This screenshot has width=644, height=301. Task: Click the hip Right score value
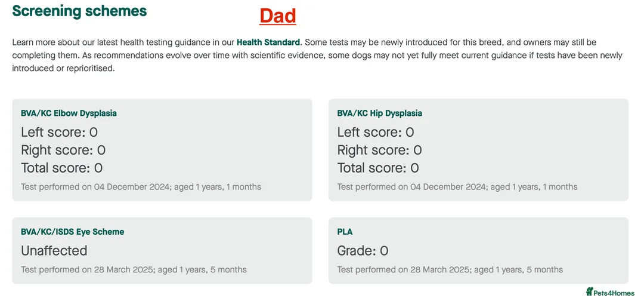tap(417, 150)
